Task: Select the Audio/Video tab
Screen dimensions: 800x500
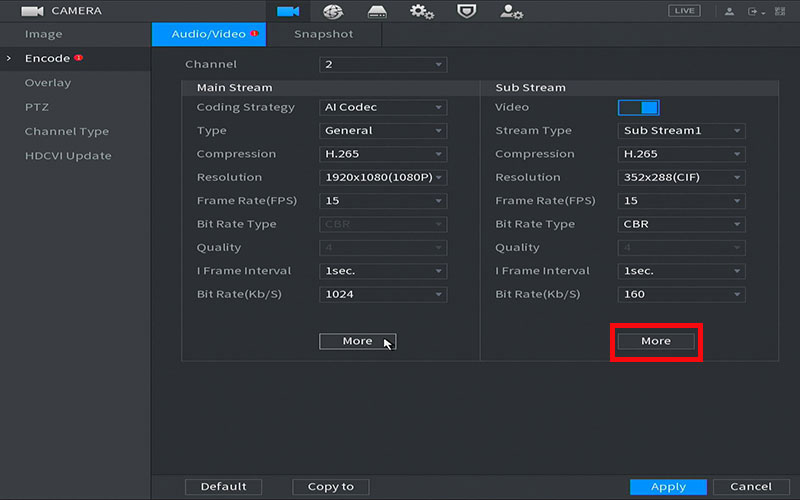Action: [x=209, y=34]
